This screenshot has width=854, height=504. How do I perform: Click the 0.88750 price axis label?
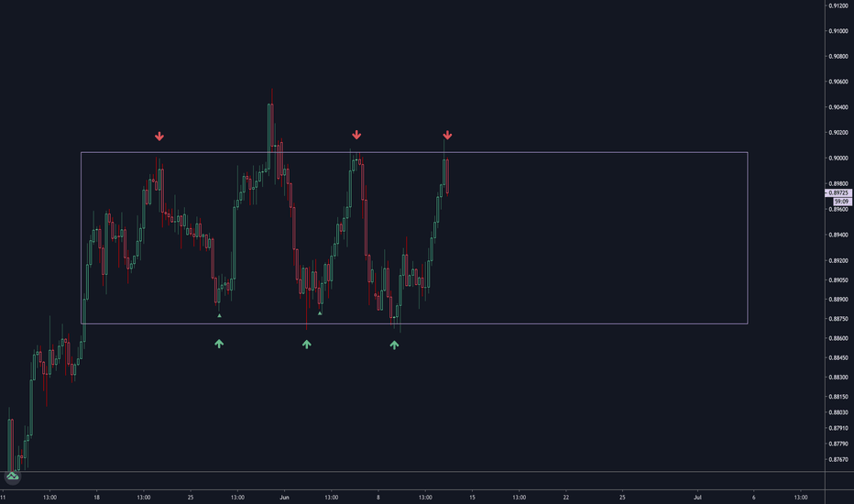pos(838,319)
